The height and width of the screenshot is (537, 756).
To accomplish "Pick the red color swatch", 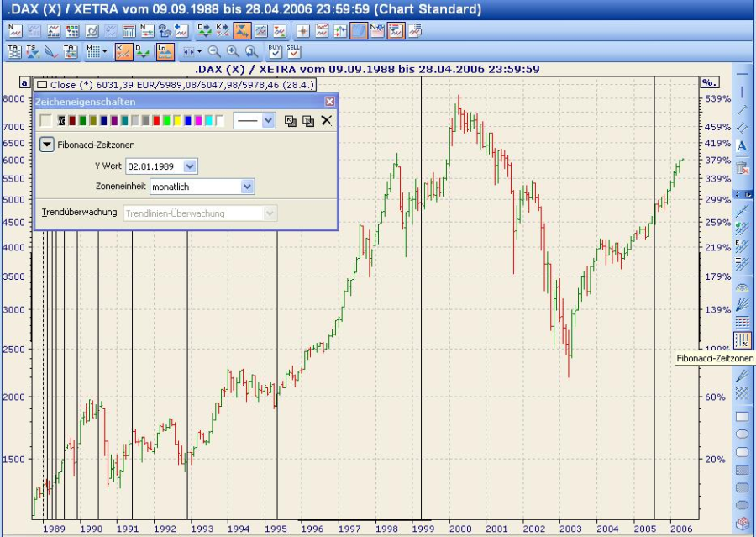I will [x=156, y=121].
